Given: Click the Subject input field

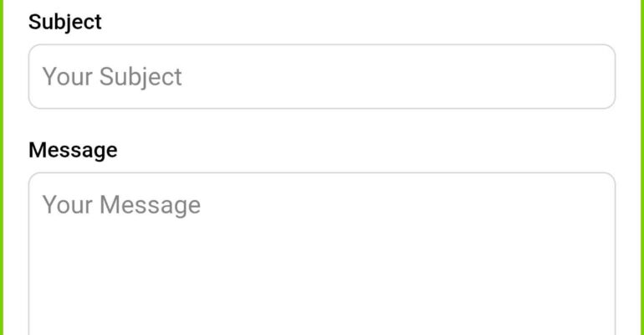Looking at the screenshot, I should click(322, 76).
